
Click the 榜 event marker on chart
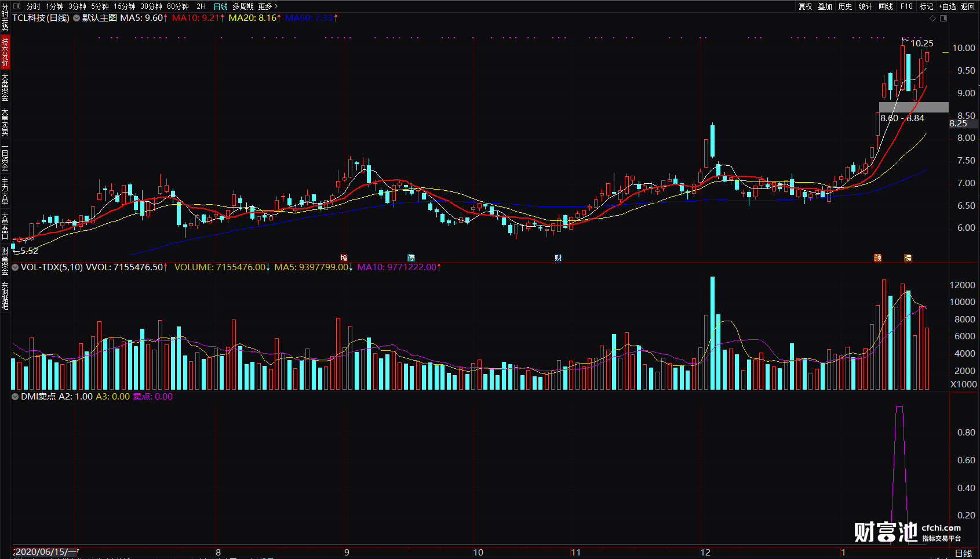click(908, 258)
